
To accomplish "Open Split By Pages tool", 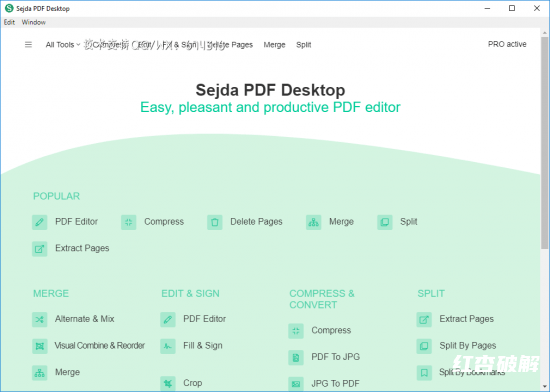I will [x=468, y=345].
